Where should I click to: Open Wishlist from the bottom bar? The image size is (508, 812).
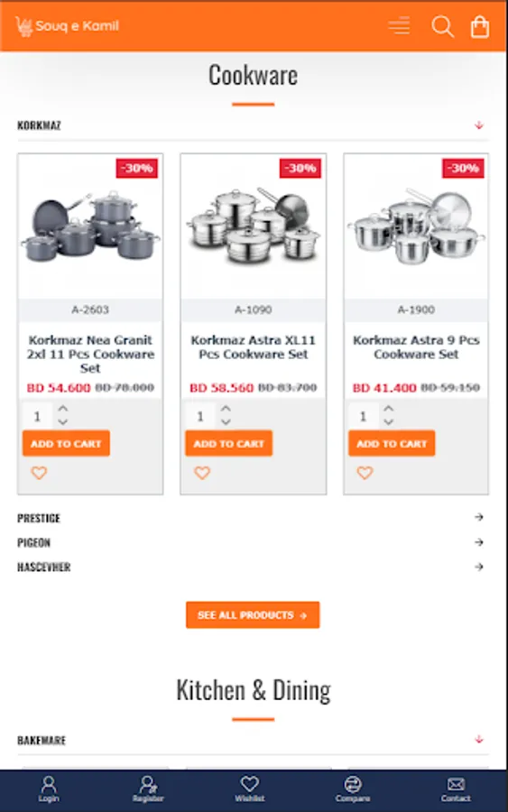[250, 789]
